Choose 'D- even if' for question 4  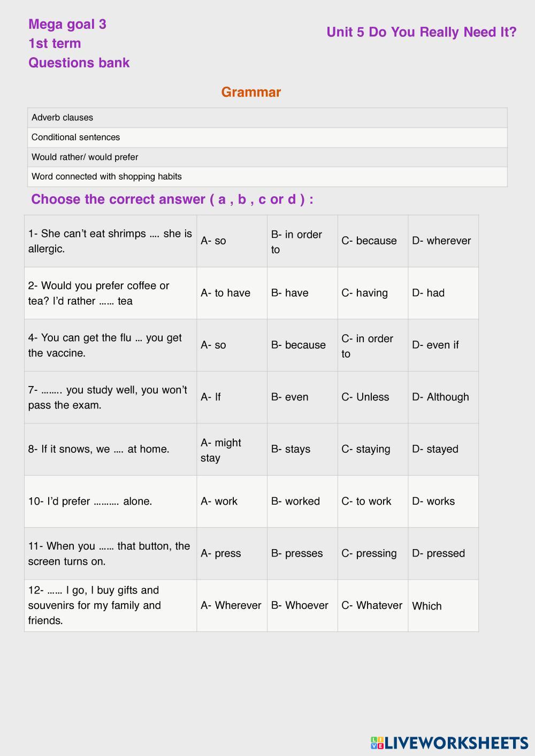(435, 345)
